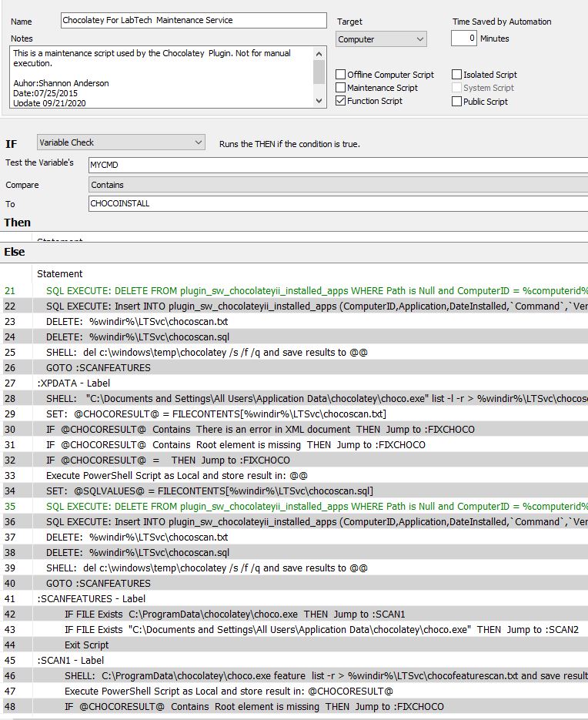Select the Exit Script step on line 44

[x=86, y=645]
